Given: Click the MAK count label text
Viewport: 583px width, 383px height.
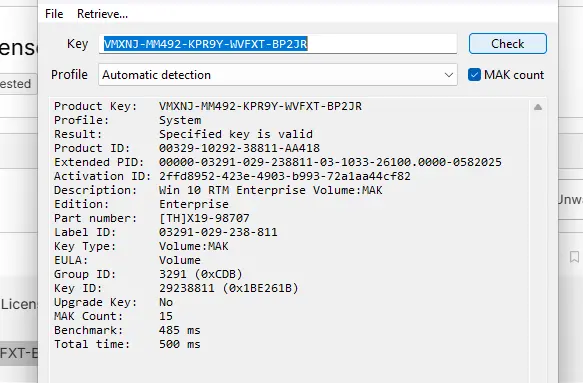Looking at the screenshot, I should pos(514,75).
